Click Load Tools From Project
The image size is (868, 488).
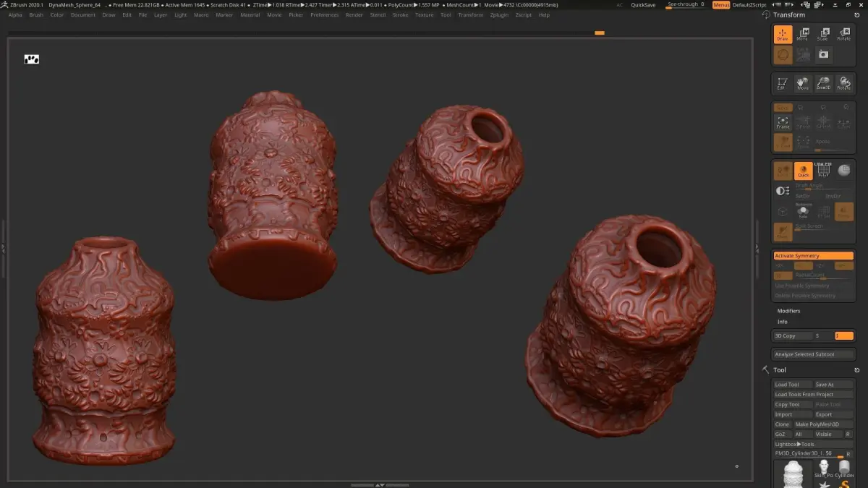coord(814,395)
